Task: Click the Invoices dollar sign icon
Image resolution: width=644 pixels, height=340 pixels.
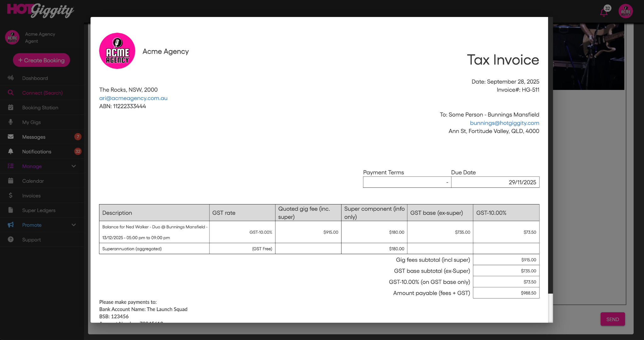Action: click(11, 195)
